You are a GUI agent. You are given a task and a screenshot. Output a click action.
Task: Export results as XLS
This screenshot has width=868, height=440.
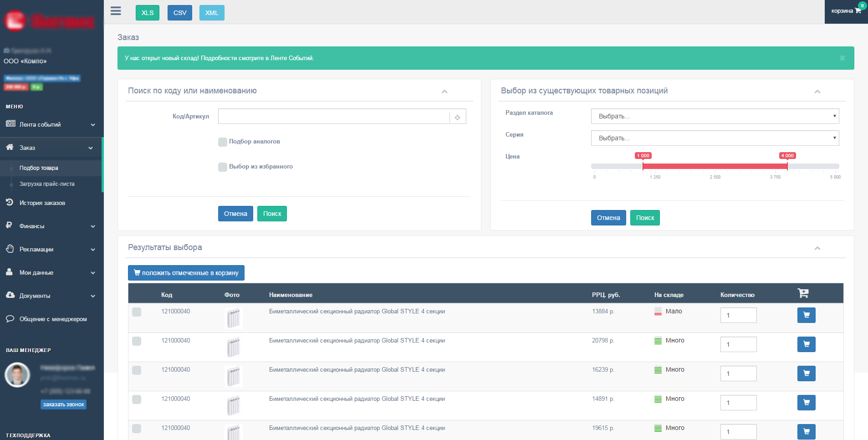click(x=148, y=13)
